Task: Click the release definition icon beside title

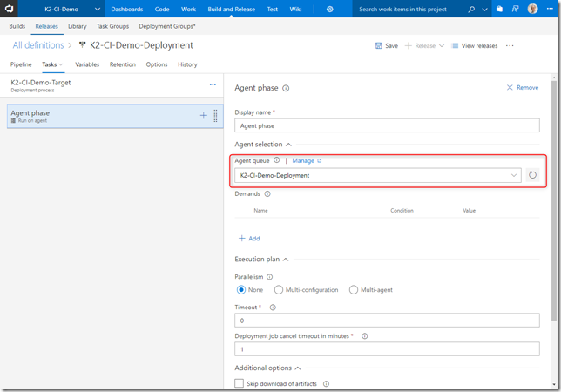Action: click(x=82, y=45)
